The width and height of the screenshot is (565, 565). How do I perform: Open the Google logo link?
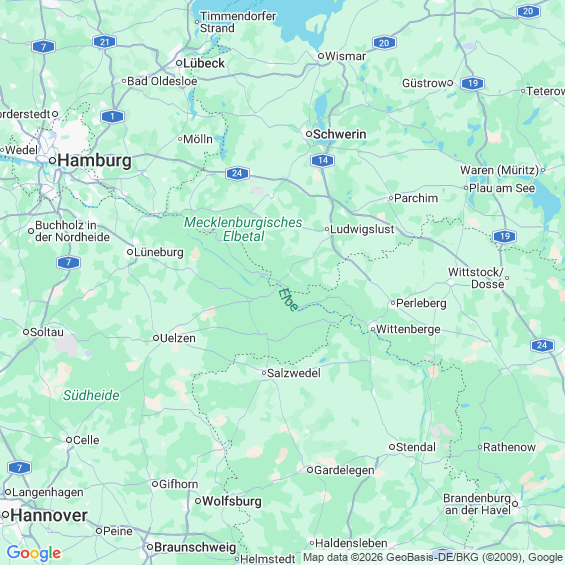pyautogui.click(x=34, y=553)
